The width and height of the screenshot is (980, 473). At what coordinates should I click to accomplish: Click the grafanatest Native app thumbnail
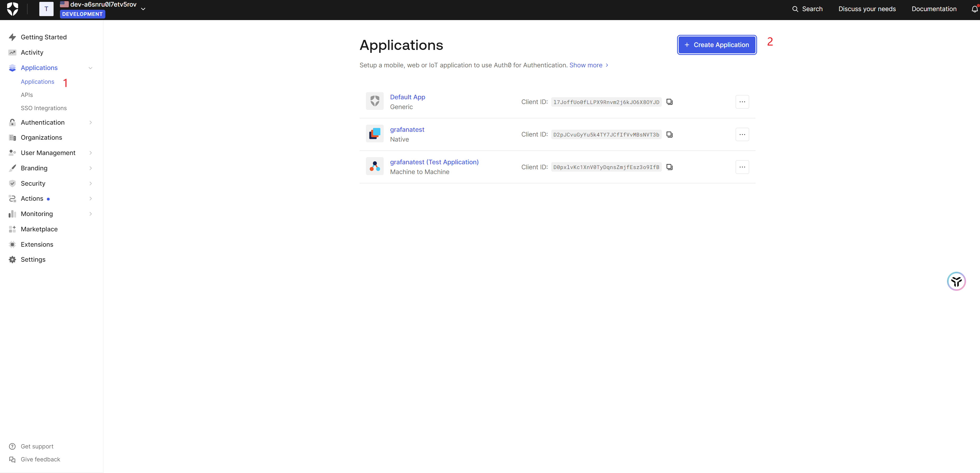click(x=374, y=134)
